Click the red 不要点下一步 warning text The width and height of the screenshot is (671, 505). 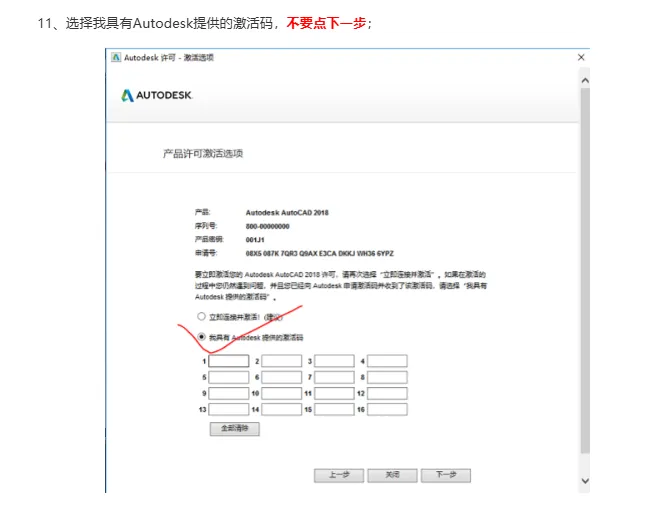(x=326, y=23)
